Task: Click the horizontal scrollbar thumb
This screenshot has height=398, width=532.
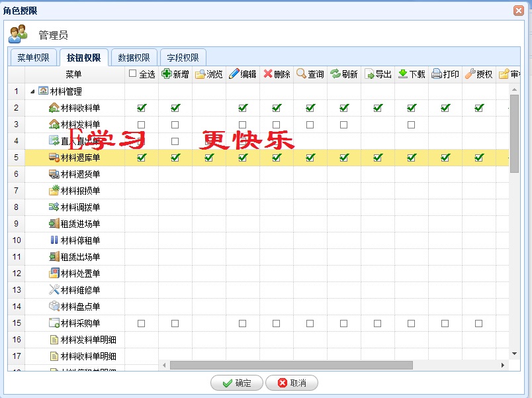Action: point(291,365)
